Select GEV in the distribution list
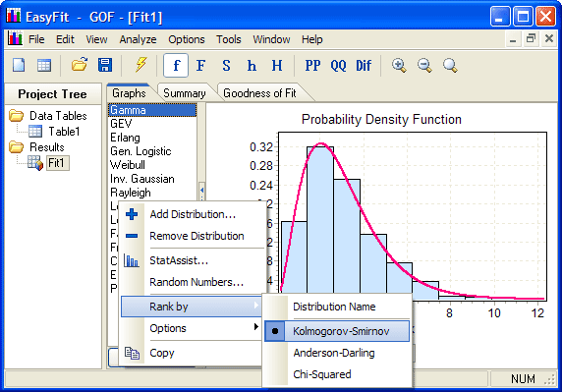 coord(152,124)
